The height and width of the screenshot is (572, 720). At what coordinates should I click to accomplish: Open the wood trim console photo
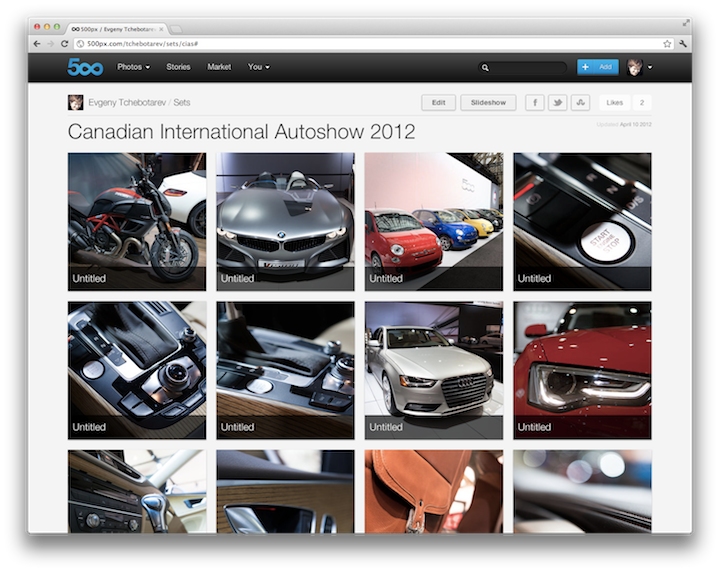pos(285,370)
